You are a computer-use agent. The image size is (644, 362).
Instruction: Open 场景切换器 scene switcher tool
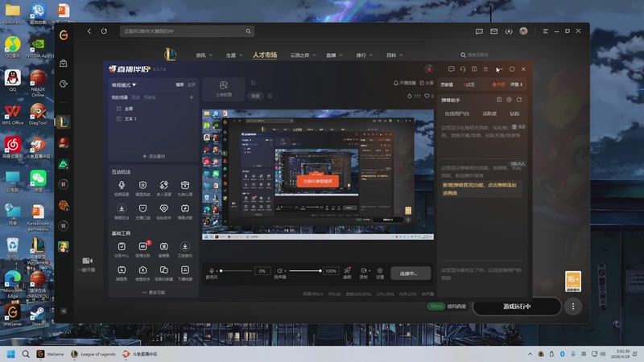[x=164, y=273]
